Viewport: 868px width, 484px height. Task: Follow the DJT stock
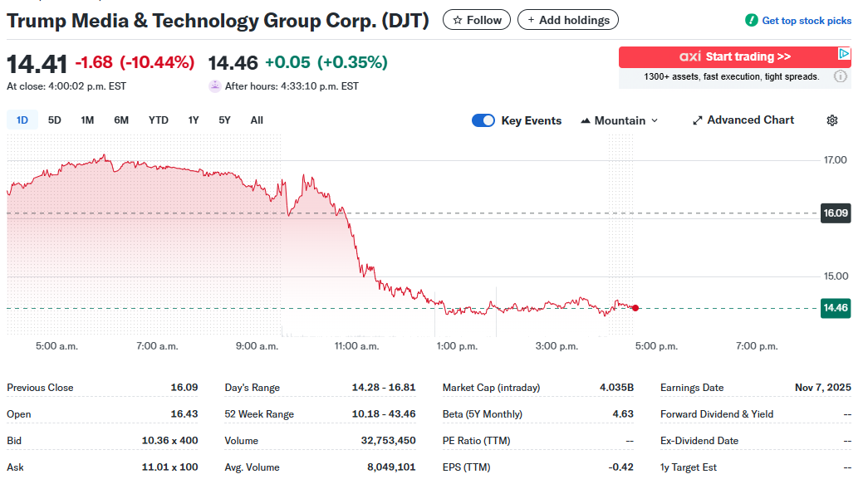coord(477,20)
